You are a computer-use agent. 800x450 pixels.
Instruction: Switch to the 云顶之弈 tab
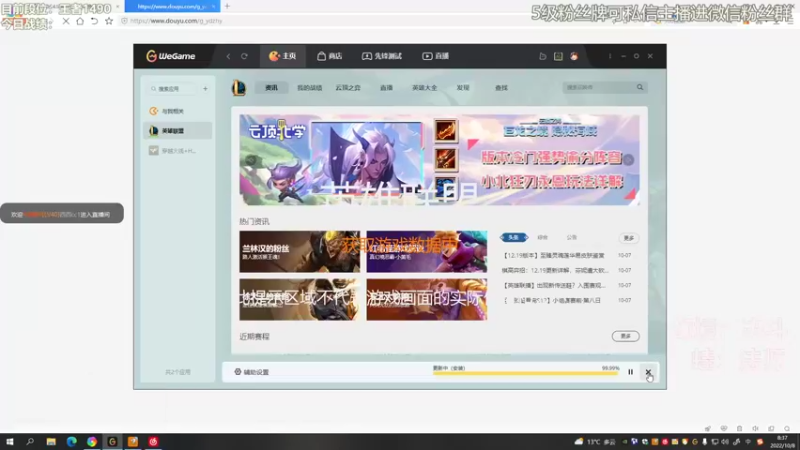pyautogui.click(x=348, y=88)
